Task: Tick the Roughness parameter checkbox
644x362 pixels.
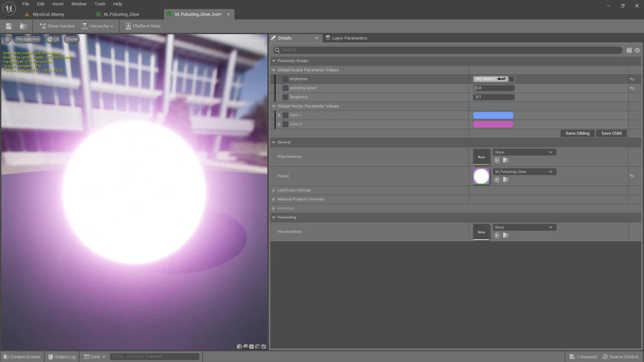Action: 285,97
